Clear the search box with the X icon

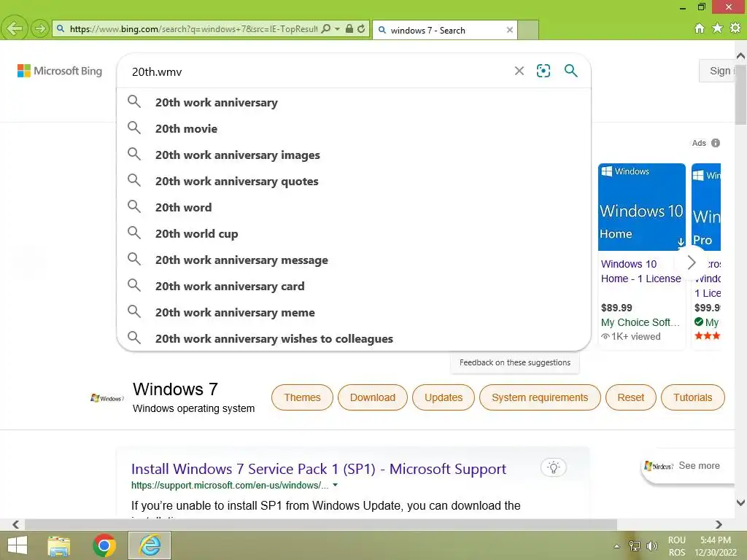[519, 71]
